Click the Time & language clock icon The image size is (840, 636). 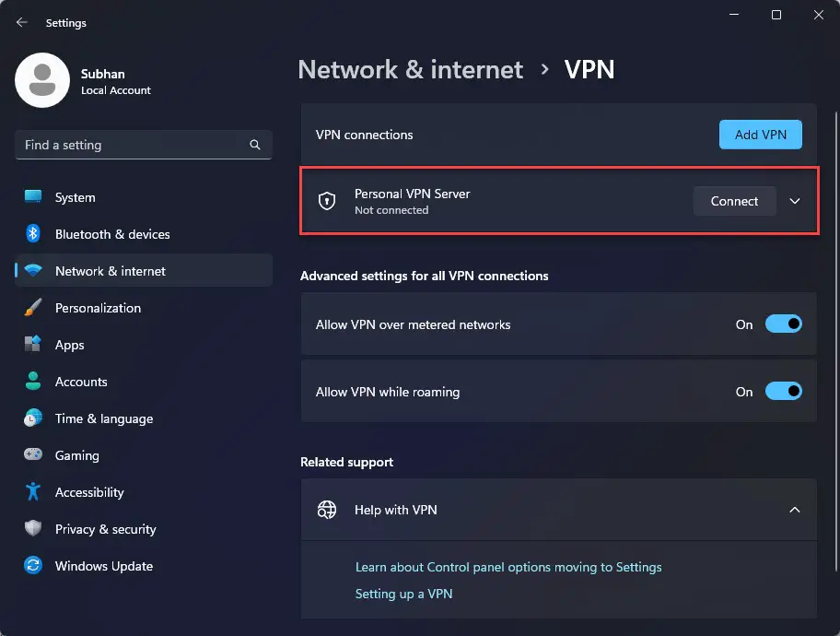[33, 418]
